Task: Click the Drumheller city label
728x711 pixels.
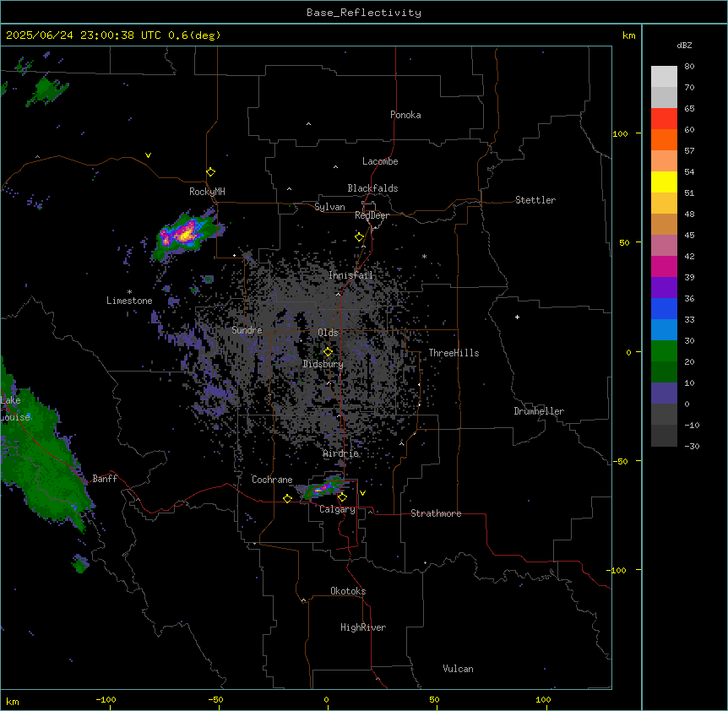Action: pos(539,411)
